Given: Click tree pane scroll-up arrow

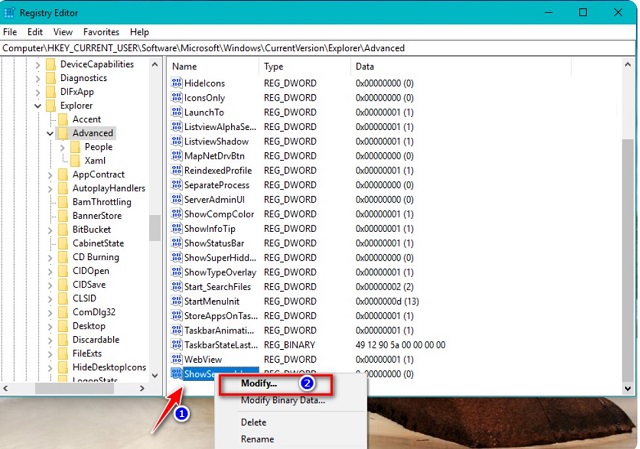Looking at the screenshot, I should pyautogui.click(x=155, y=64).
